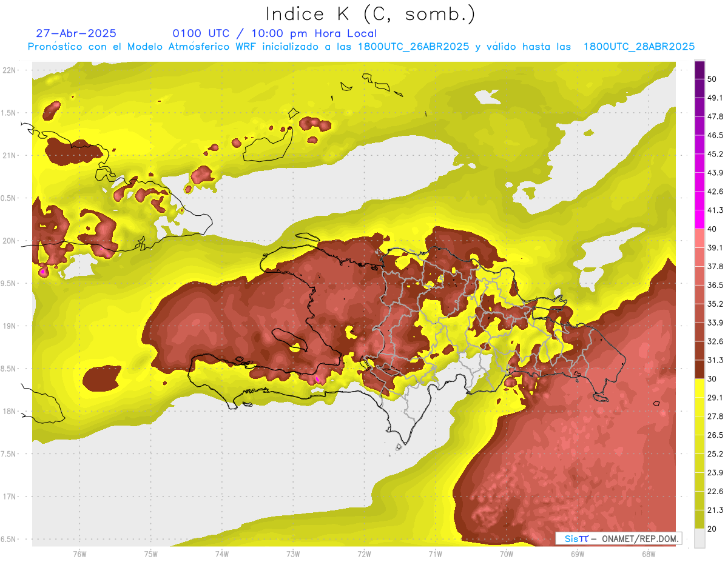Click the '21N' latitude label

click(9, 155)
